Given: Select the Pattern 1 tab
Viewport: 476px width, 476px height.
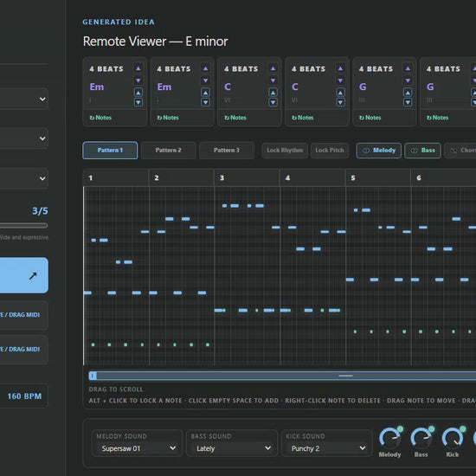Looking at the screenshot, I should coord(110,151).
